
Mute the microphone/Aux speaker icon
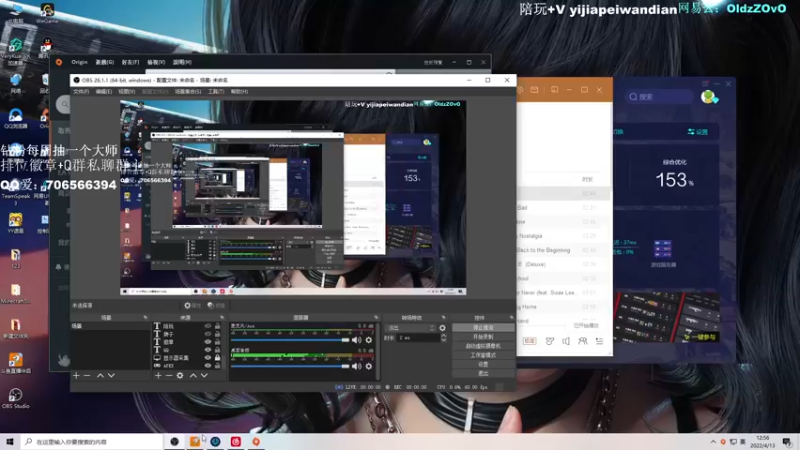point(356,340)
